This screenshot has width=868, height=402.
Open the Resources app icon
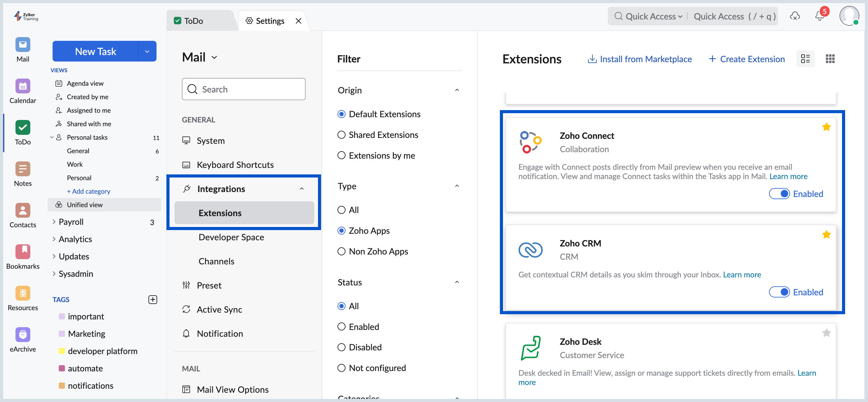point(23,293)
